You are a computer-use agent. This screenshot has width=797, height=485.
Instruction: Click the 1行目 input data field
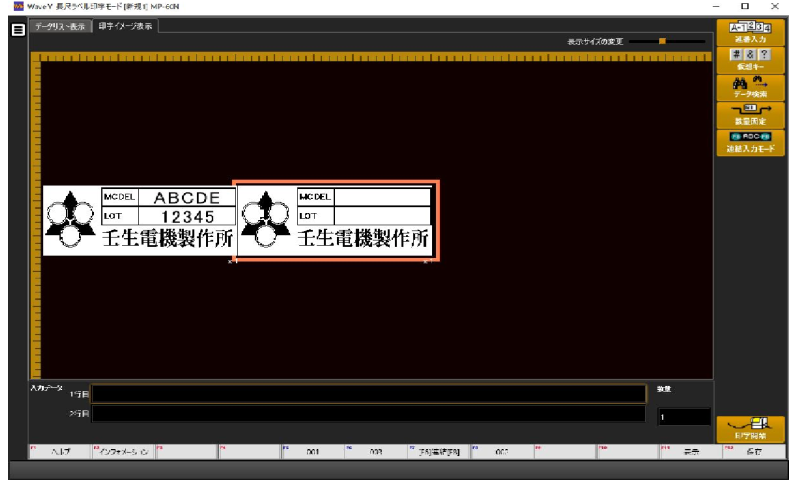click(x=369, y=393)
